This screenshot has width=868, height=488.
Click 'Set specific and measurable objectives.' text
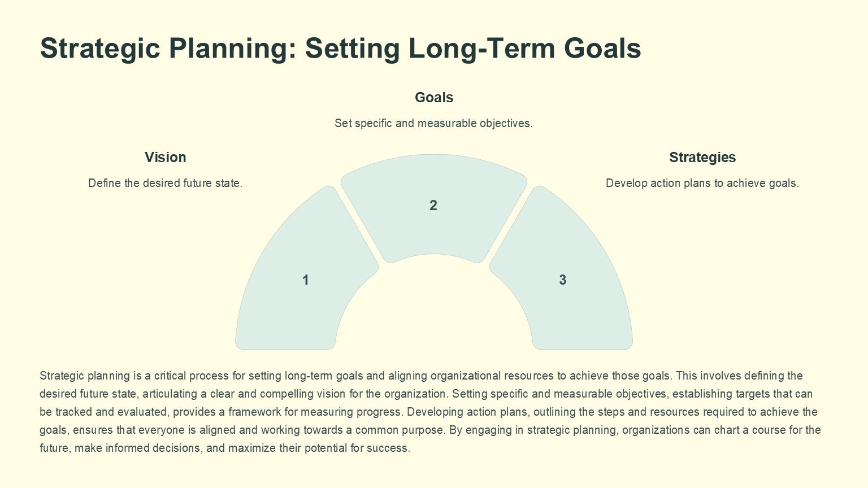pos(433,123)
